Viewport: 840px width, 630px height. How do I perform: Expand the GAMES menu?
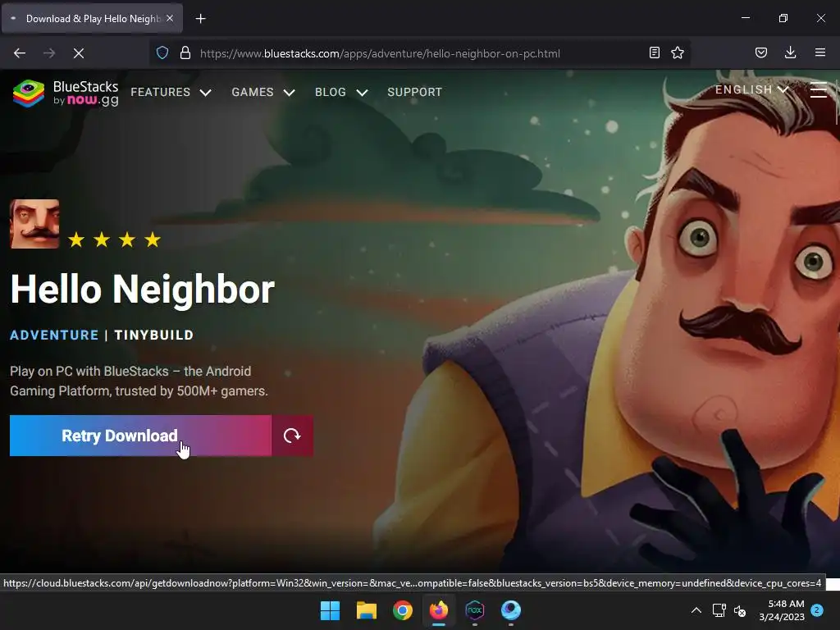(263, 92)
